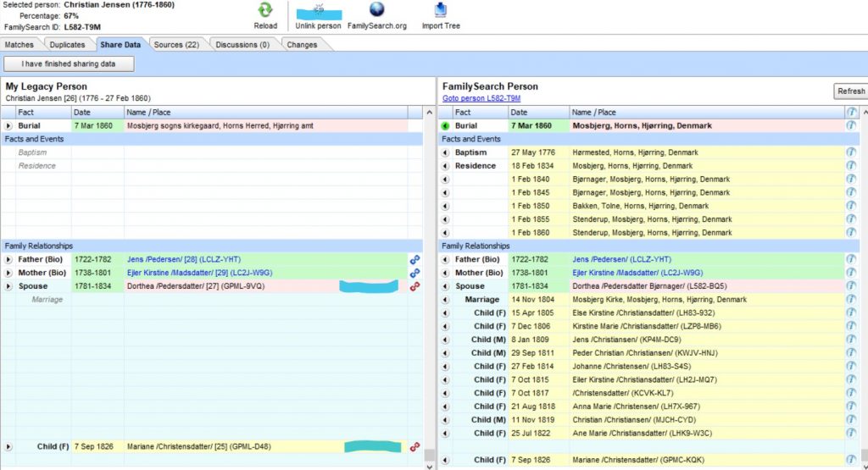Select child entry /Christensdatter/ (KCVK-KL7)

(623, 393)
